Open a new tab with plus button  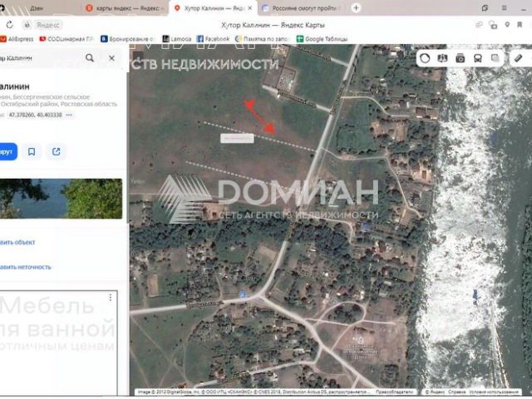click(356, 8)
